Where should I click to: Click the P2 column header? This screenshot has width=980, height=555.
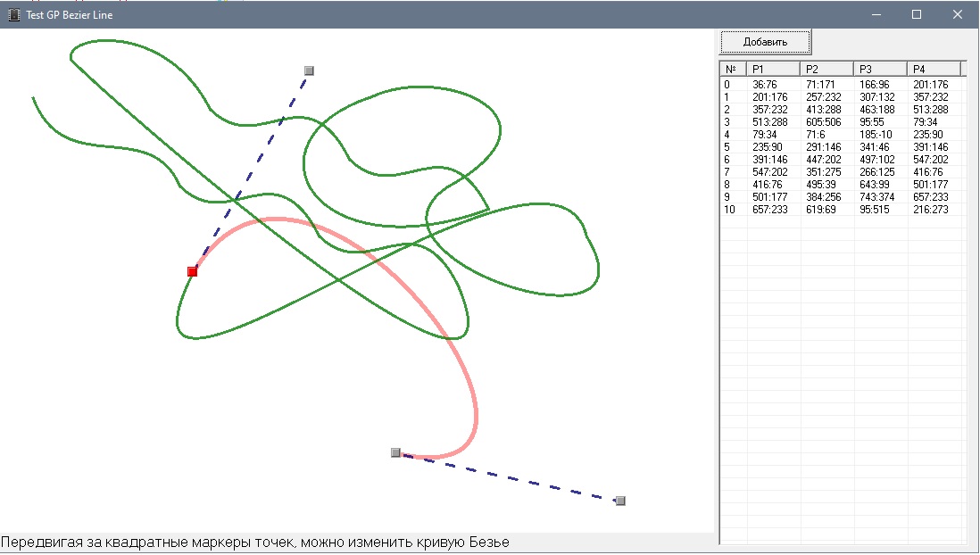click(826, 69)
